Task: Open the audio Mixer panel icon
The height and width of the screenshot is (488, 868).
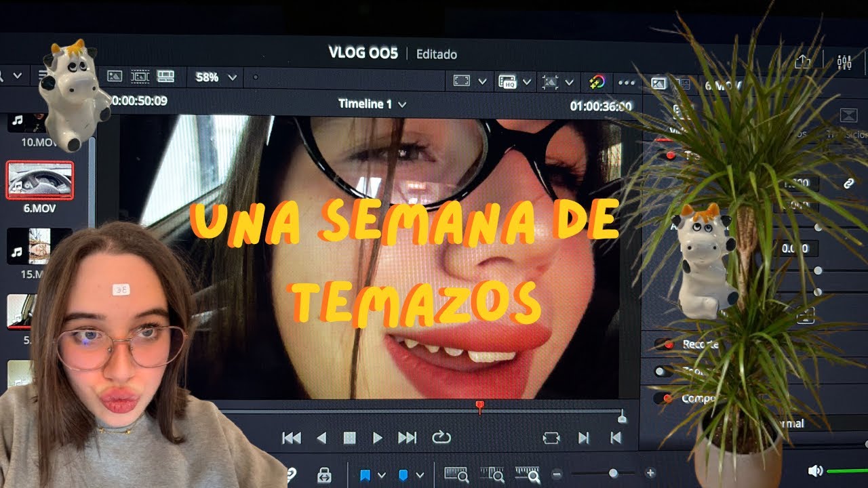Action: 844,62
